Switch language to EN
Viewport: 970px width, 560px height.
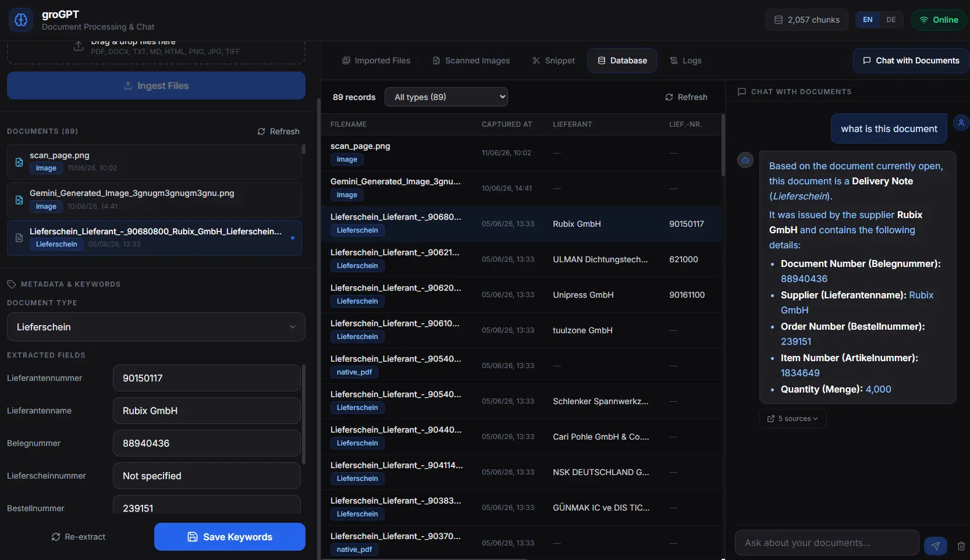tap(868, 20)
